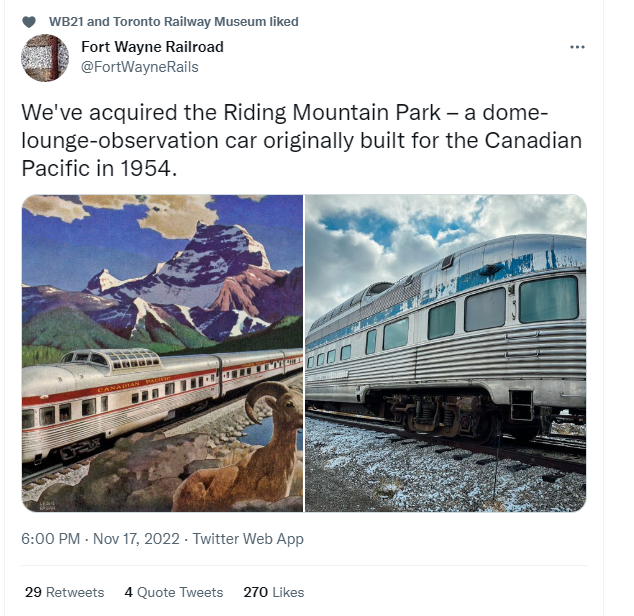
Task: Click the heart icon beside the liked notice
Action: click(28, 22)
